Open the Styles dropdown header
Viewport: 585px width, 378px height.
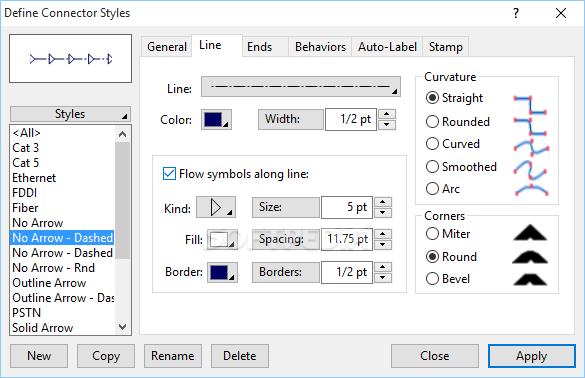coord(70,114)
